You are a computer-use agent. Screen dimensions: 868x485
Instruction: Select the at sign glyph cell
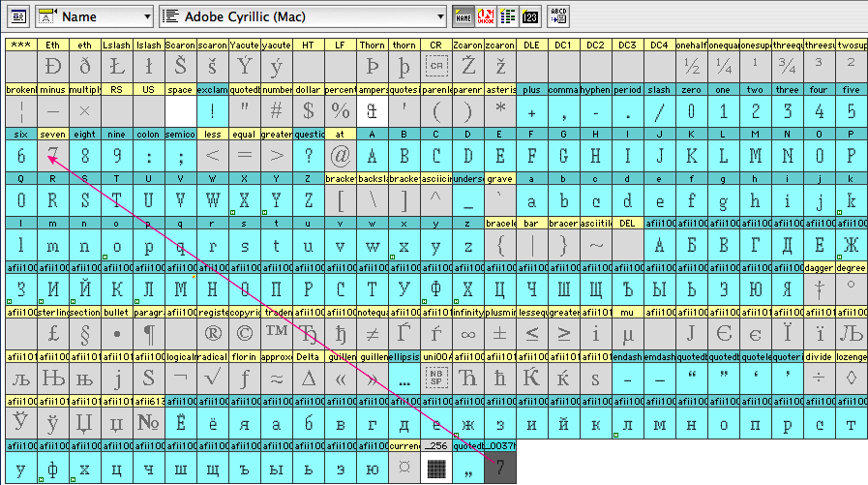(x=340, y=156)
